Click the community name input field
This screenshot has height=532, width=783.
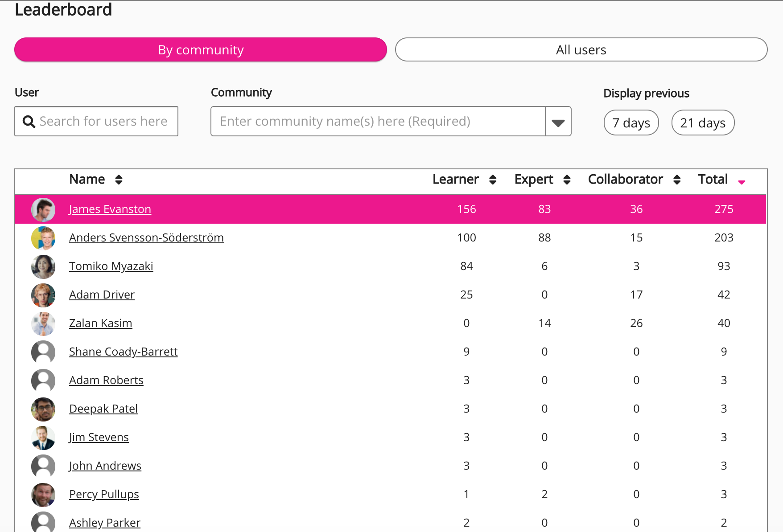tap(378, 122)
